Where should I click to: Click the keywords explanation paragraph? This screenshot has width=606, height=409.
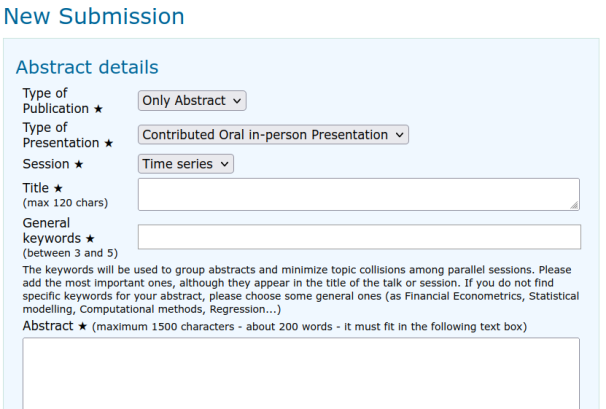(300, 289)
